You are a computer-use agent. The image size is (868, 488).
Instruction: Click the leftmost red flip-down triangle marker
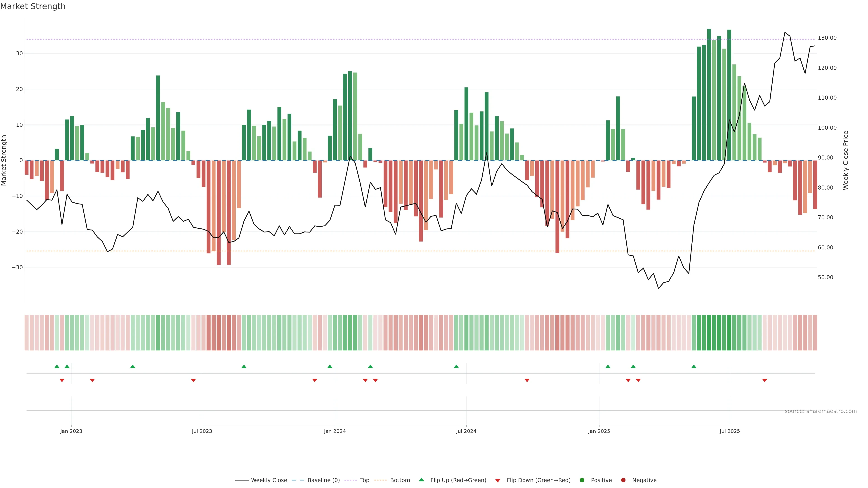point(62,380)
